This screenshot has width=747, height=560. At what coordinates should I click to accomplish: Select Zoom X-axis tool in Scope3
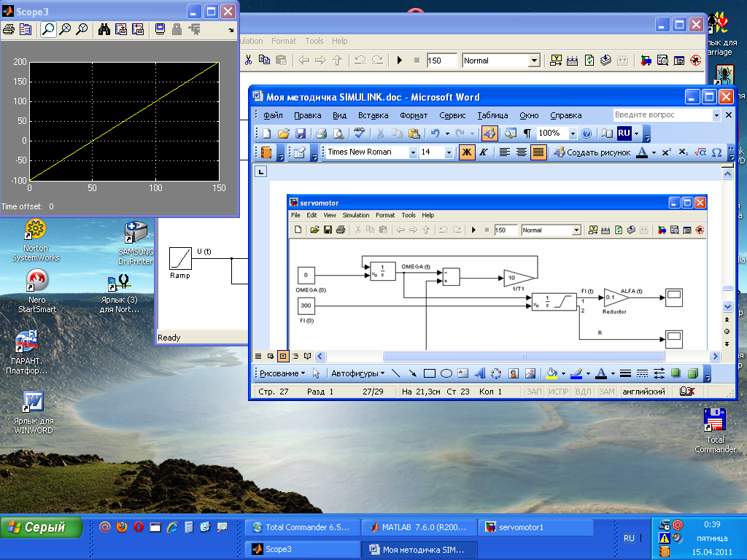coord(65,29)
